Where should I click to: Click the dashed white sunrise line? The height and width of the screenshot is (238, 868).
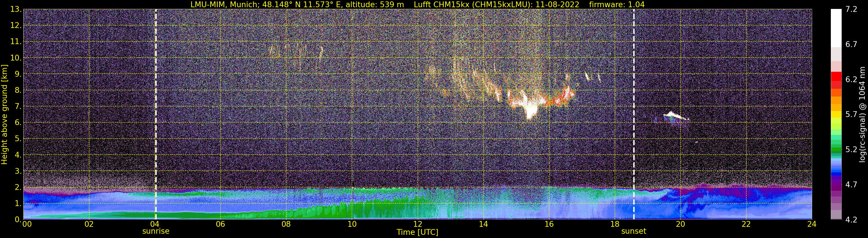coord(156,114)
